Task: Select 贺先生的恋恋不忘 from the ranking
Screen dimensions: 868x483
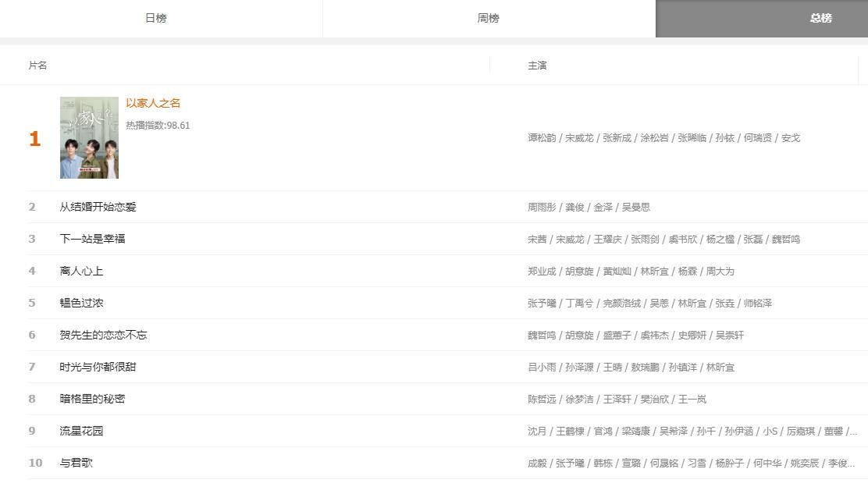Action: 103,335
